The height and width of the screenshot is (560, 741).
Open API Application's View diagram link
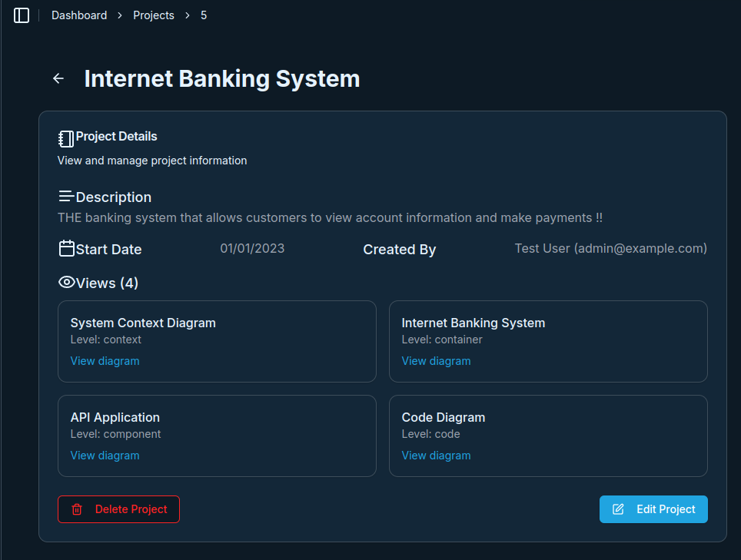pyautogui.click(x=105, y=456)
